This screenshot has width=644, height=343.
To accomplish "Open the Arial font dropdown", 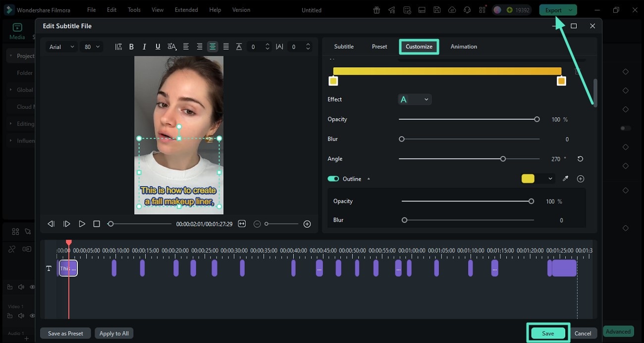I will tap(61, 47).
